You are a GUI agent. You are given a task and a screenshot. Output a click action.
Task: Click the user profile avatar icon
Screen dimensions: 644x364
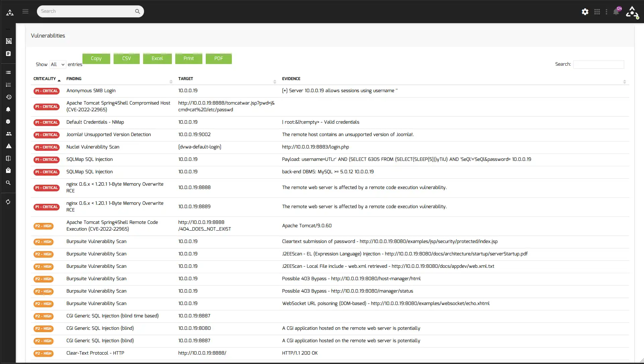pos(633,12)
